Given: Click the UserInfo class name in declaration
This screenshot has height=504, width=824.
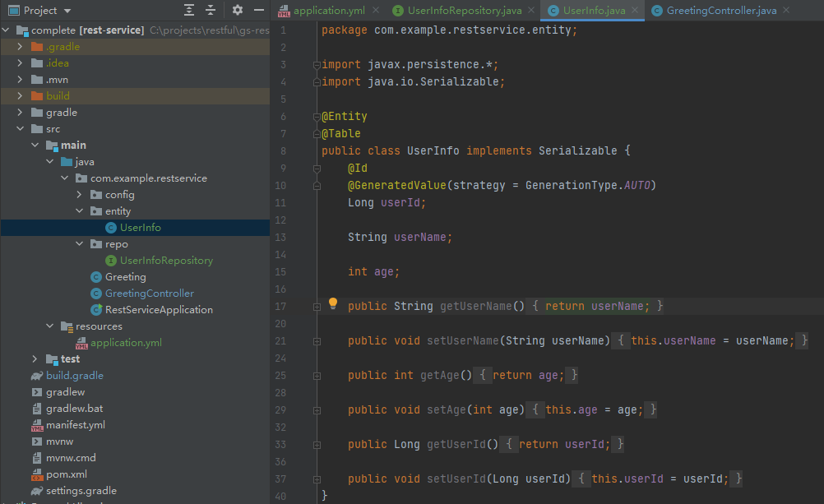Looking at the screenshot, I should 433,150.
